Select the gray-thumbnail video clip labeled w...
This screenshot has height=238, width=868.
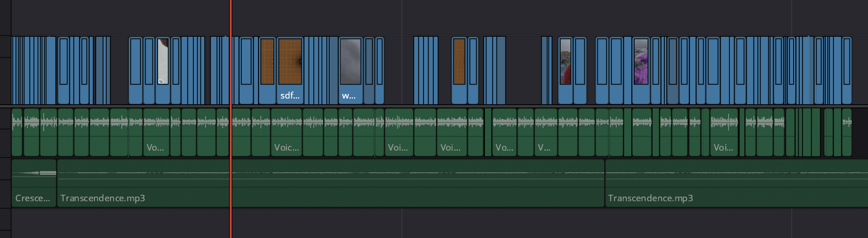pyautogui.click(x=350, y=70)
